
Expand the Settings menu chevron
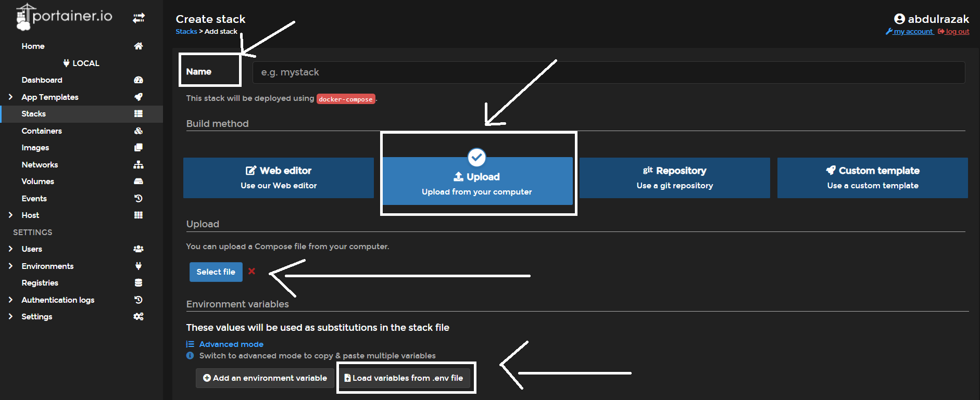[x=10, y=316]
